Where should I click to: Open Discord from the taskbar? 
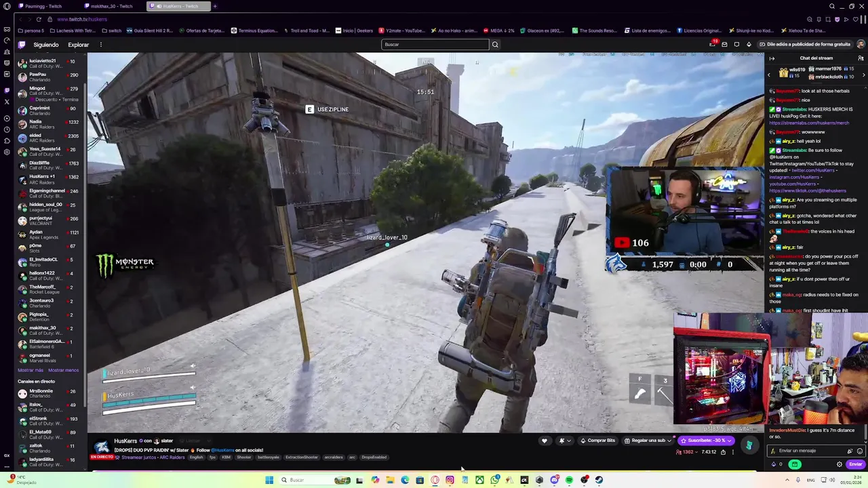[554, 480]
